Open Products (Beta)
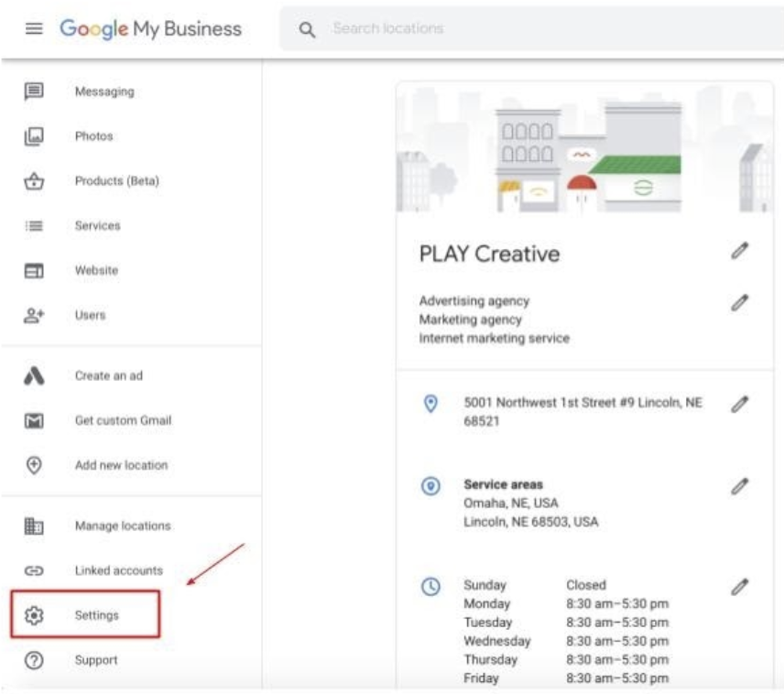The image size is (784, 694). [x=117, y=181]
